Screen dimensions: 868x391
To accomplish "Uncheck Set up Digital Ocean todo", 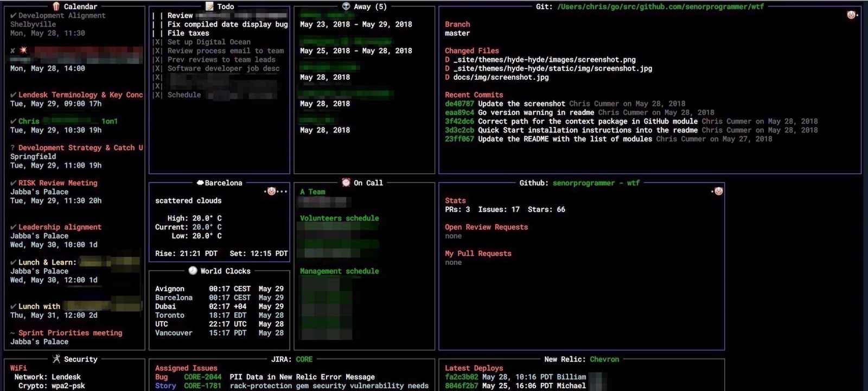I will tap(157, 42).
